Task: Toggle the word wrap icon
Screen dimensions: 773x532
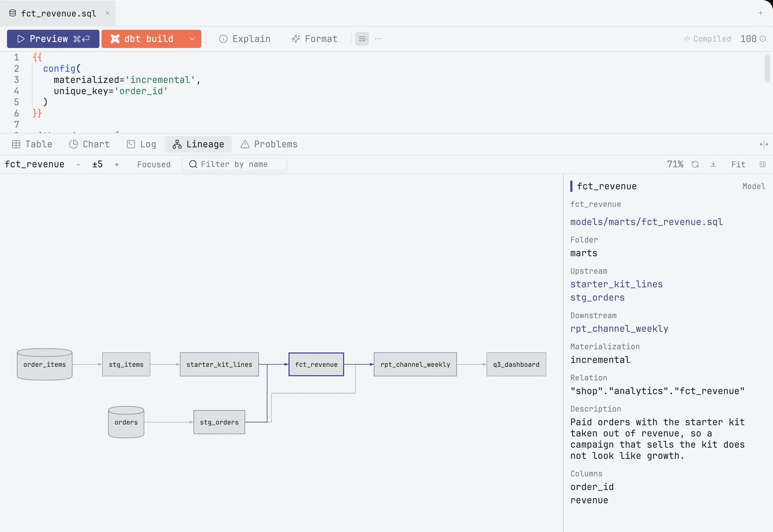Action: (362, 39)
